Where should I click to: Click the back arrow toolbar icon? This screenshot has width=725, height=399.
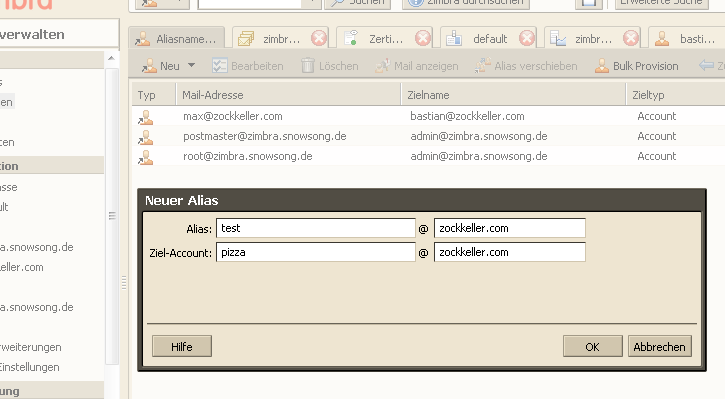[706, 66]
